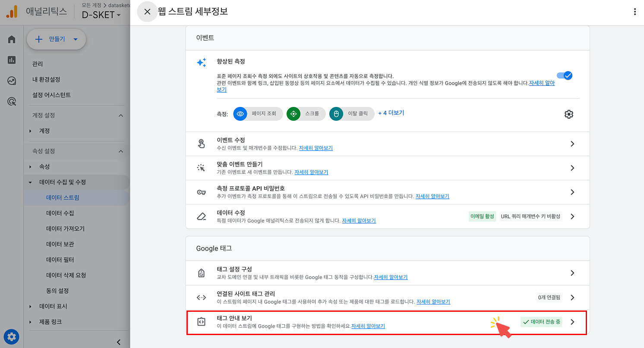The image size is (644, 348).
Task: Click the Admin gear icon at bottom left
Action: [11, 337]
